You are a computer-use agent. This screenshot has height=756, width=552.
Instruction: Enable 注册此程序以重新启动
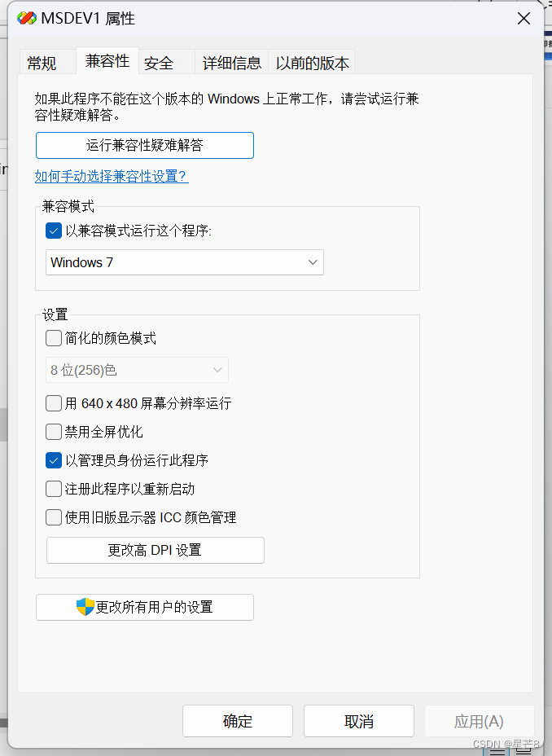tap(53, 488)
